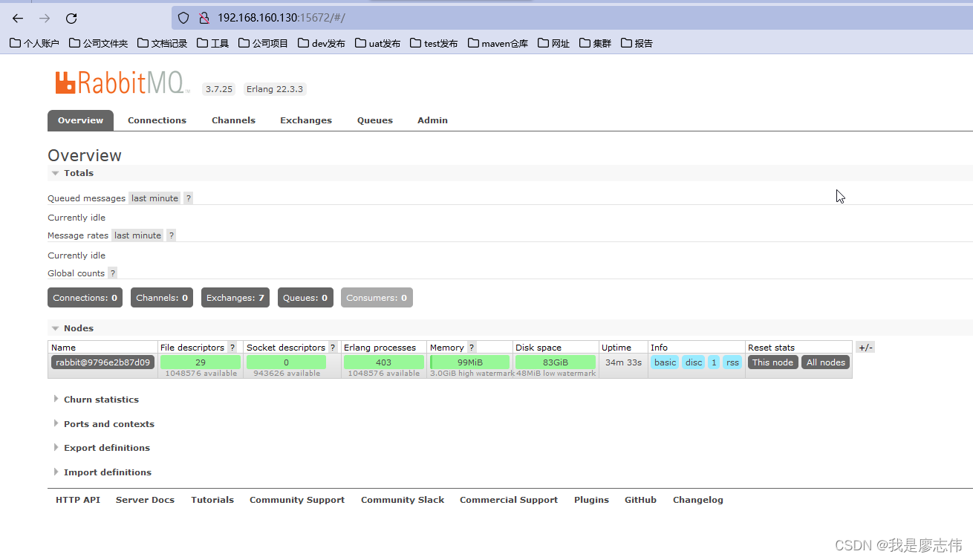
Task: Click the Exchanges: 7 count button
Action: [x=235, y=298]
